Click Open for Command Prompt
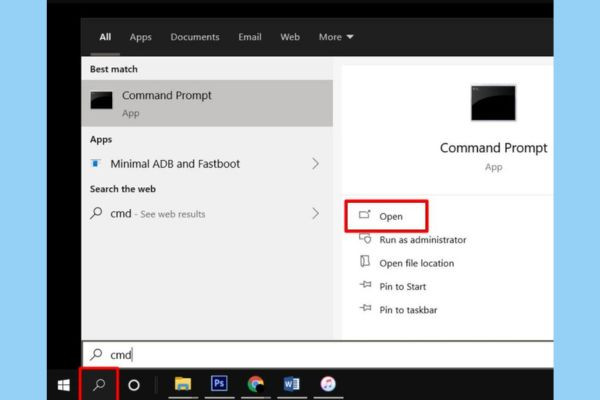600x400 pixels. click(386, 216)
